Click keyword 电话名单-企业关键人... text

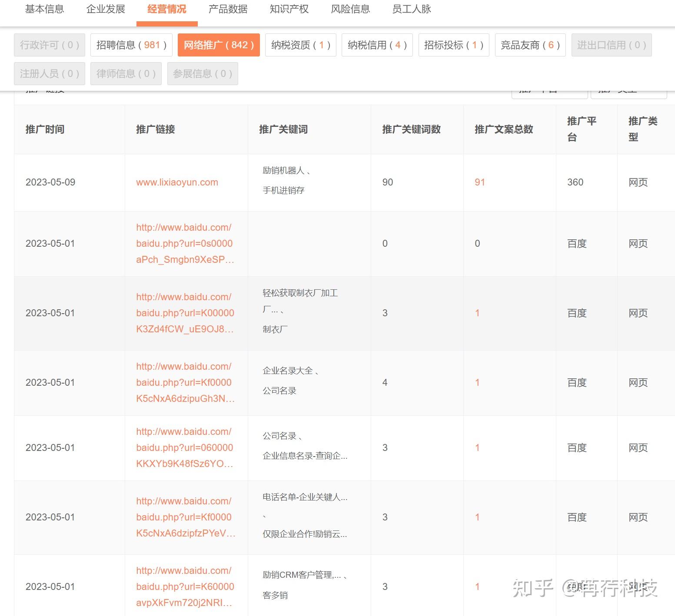(x=305, y=497)
